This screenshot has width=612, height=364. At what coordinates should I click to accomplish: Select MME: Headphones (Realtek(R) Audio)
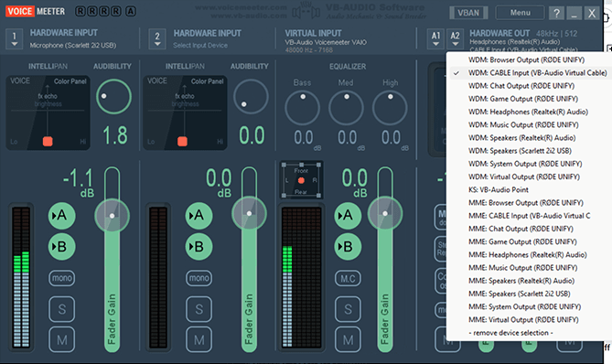[x=529, y=255]
